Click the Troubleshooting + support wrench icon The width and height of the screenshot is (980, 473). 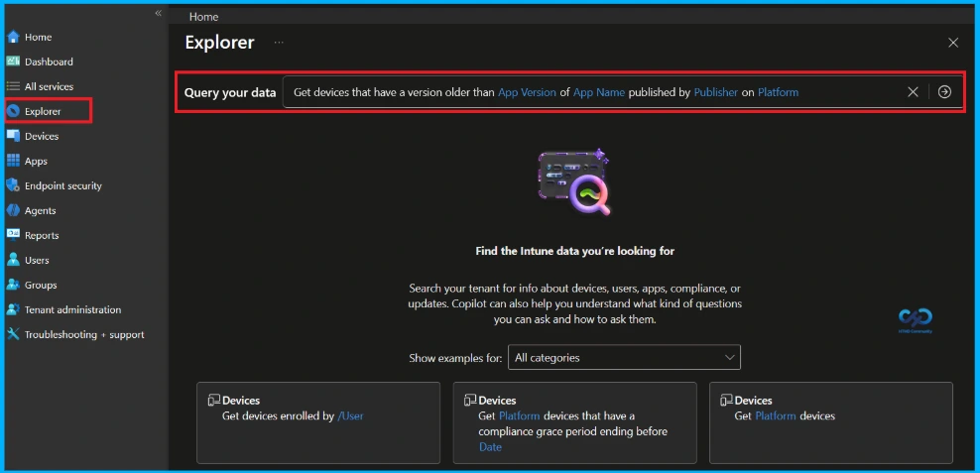coord(13,334)
